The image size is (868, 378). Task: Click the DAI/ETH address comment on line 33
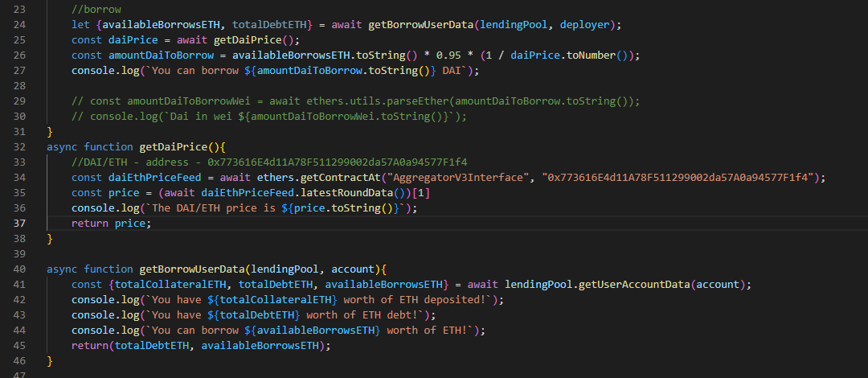[x=269, y=162]
